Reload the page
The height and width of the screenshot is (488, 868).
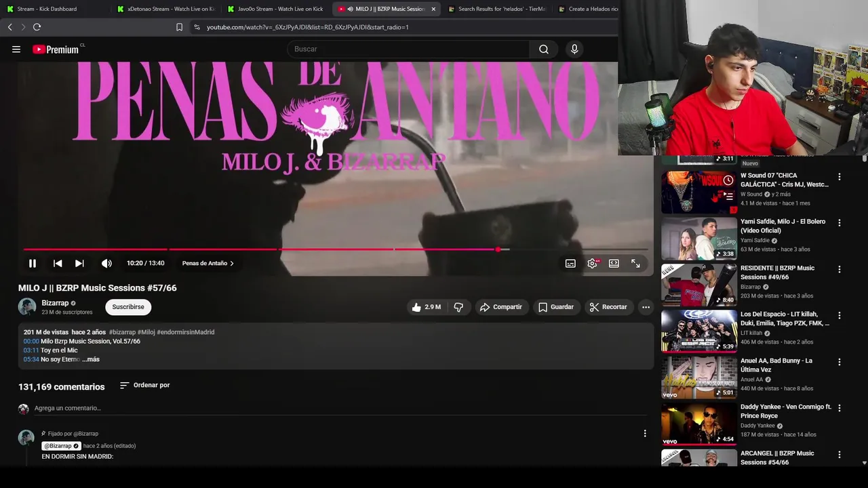coord(37,27)
